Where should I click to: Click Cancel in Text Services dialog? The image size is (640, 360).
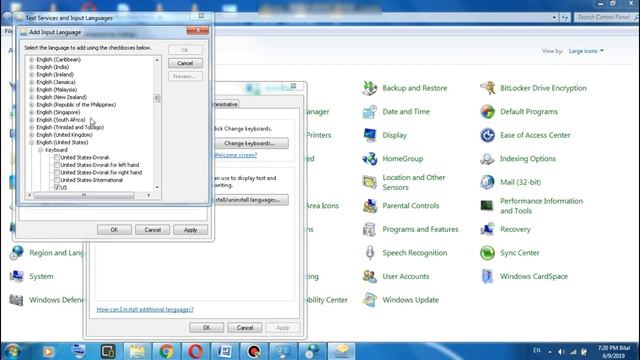tap(152, 230)
